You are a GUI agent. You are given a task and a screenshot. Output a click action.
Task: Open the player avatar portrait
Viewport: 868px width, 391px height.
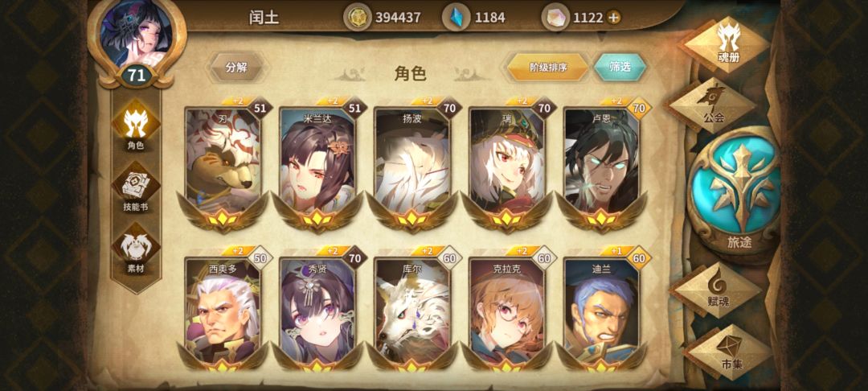point(136,35)
